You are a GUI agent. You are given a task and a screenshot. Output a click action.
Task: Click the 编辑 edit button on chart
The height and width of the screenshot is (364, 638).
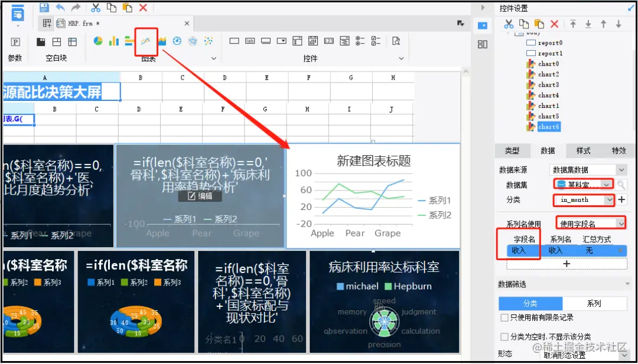[200, 196]
